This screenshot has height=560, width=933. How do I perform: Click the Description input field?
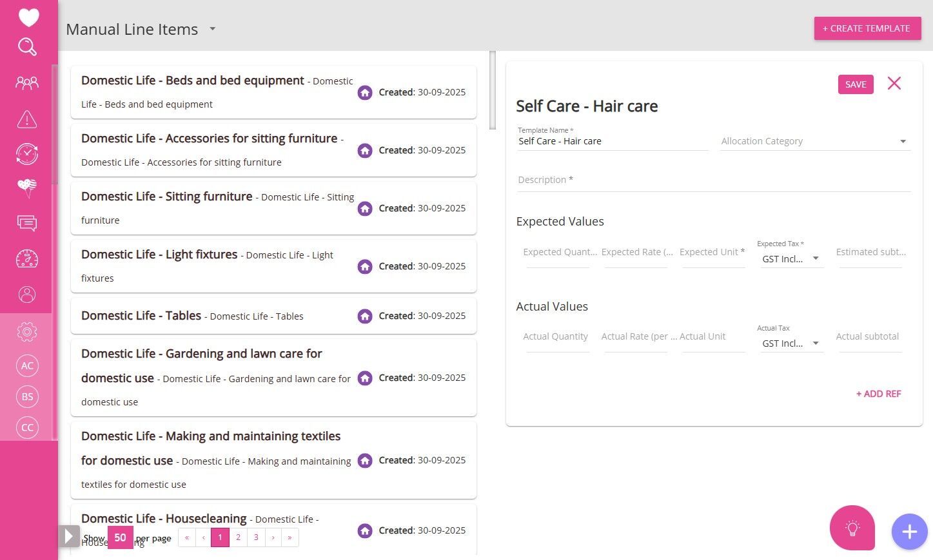(x=713, y=180)
